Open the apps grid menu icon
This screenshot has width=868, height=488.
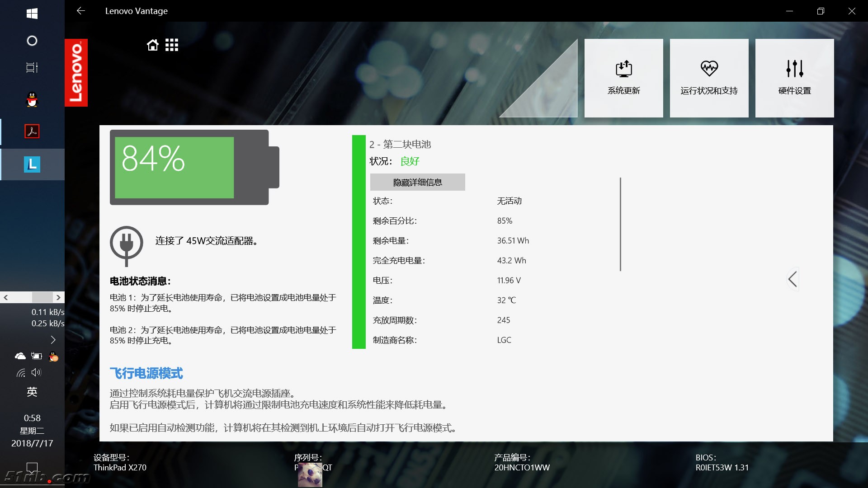tap(172, 45)
